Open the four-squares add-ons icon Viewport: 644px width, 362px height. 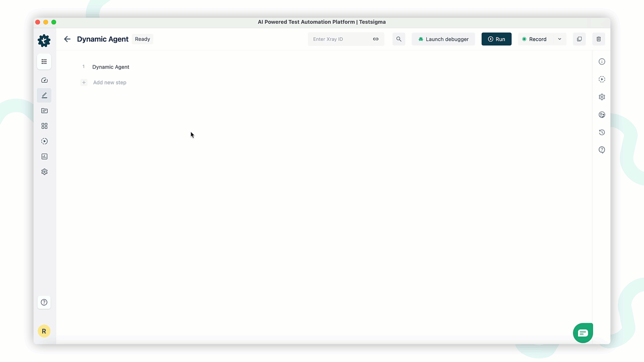44,126
